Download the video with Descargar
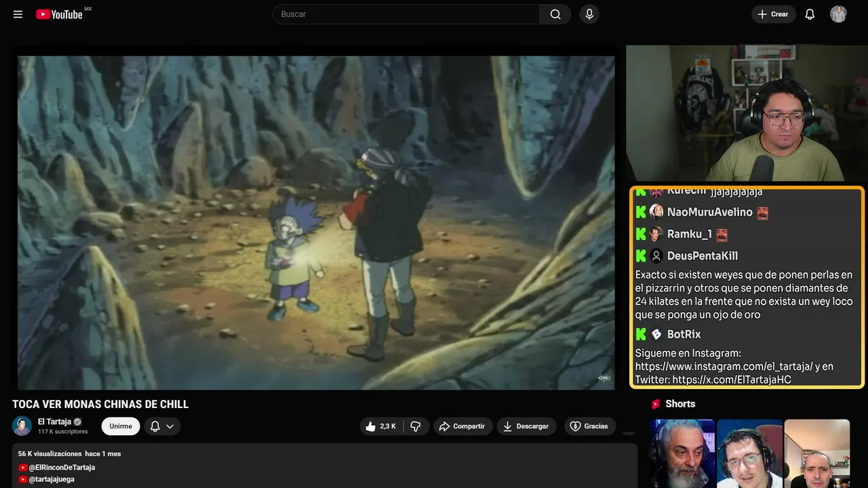This screenshot has height=488, width=868. tap(526, 426)
